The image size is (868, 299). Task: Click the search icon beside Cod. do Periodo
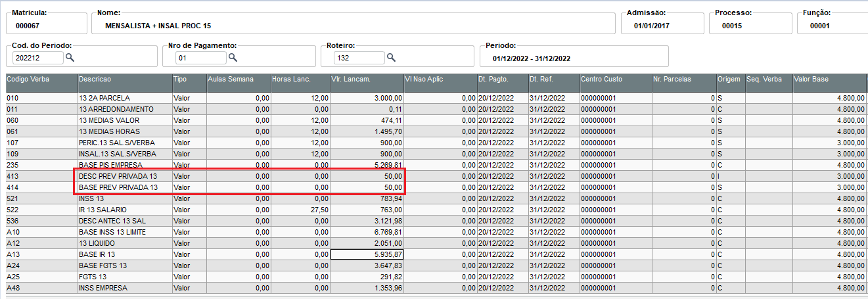[x=70, y=58]
